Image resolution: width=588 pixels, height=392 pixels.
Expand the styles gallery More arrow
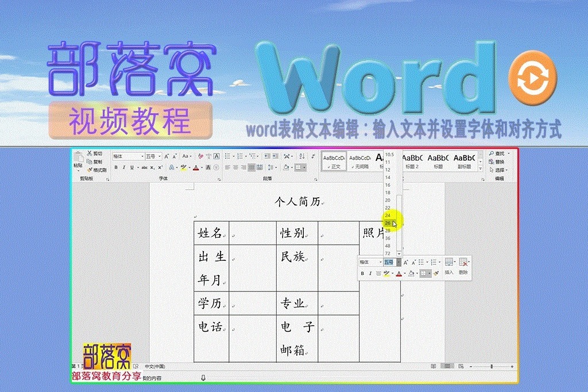tap(481, 168)
